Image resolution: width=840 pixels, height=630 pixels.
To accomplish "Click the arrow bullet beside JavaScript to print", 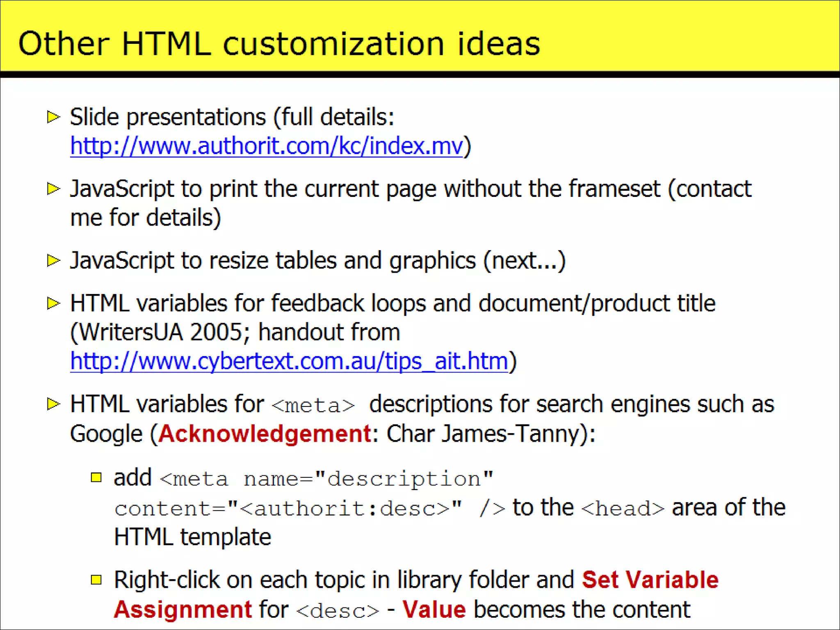I will [53, 189].
